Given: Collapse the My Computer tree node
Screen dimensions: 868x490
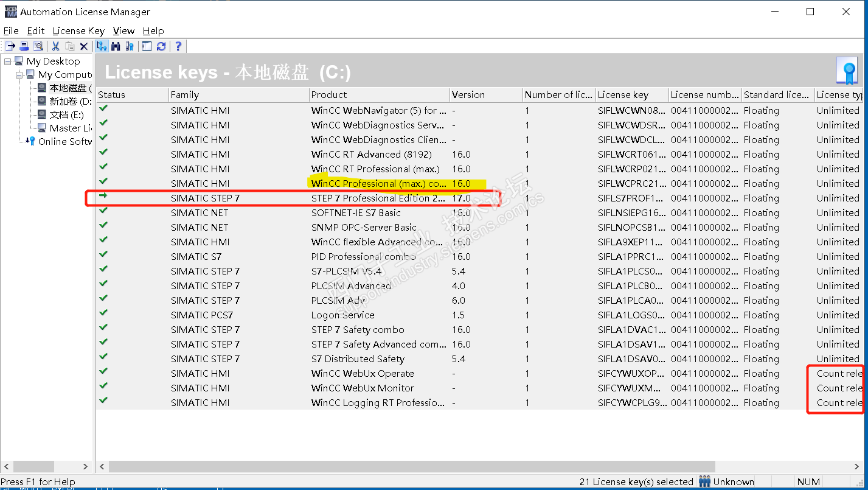Looking at the screenshot, I should (x=19, y=74).
